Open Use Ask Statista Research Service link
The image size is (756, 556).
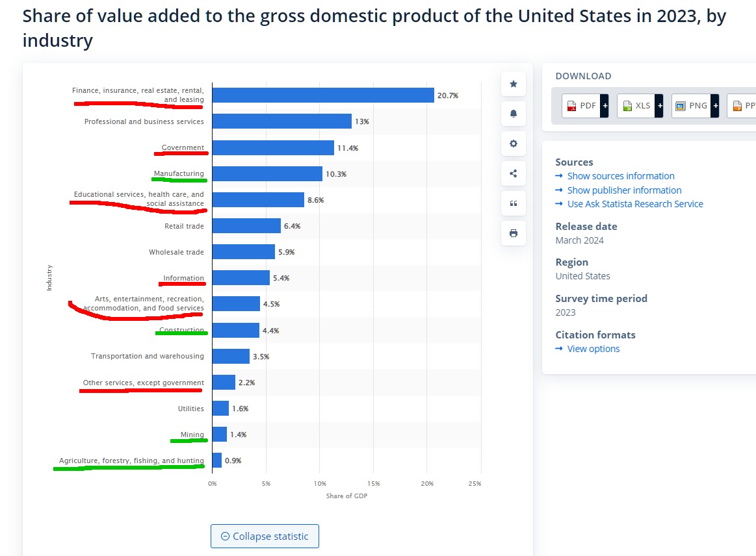[x=635, y=204]
